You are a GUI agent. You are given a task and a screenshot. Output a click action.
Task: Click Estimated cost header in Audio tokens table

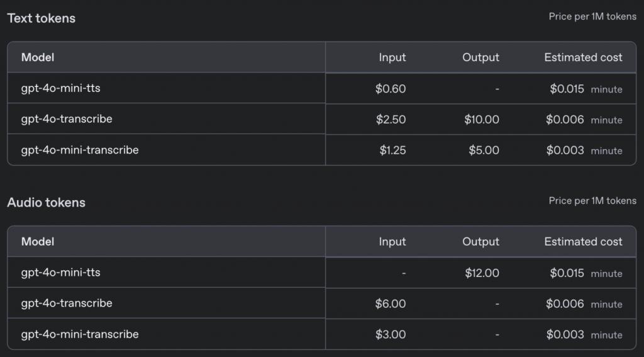pyautogui.click(x=583, y=242)
